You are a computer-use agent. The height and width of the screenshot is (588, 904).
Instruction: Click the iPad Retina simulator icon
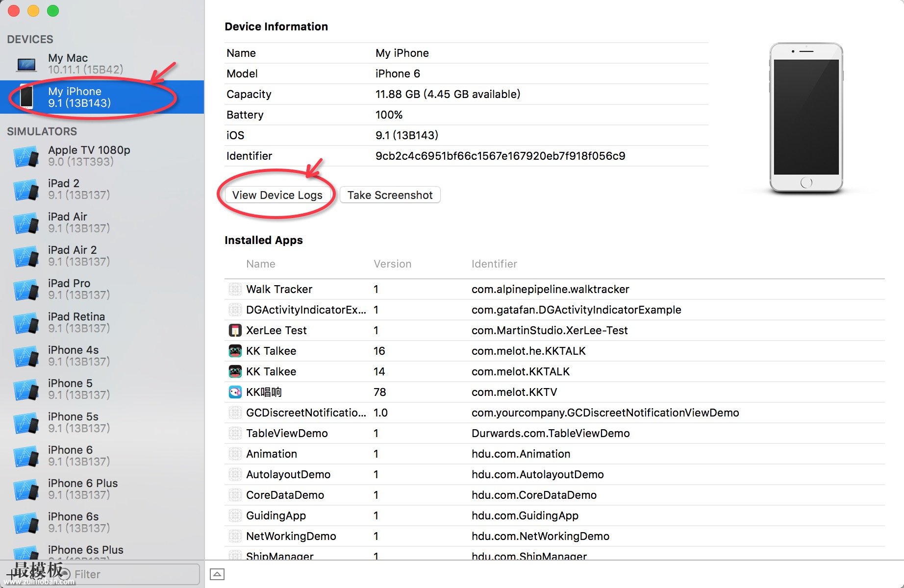coord(26,323)
